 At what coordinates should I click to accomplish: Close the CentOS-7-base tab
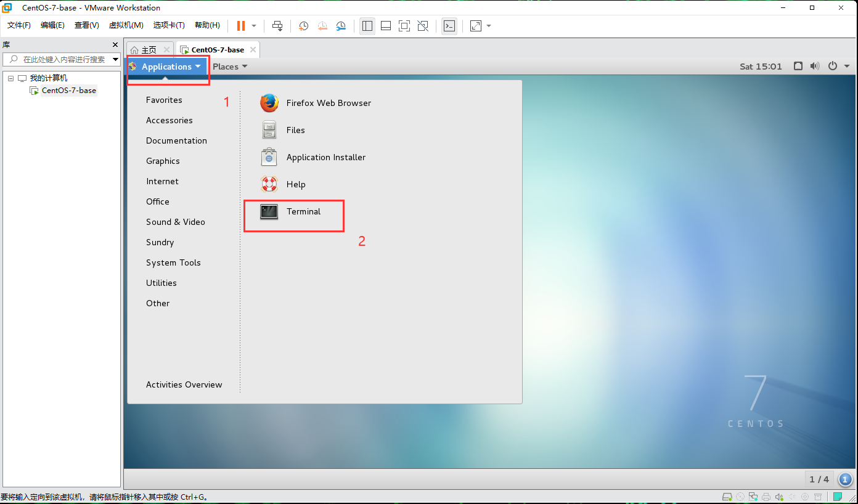(x=253, y=50)
